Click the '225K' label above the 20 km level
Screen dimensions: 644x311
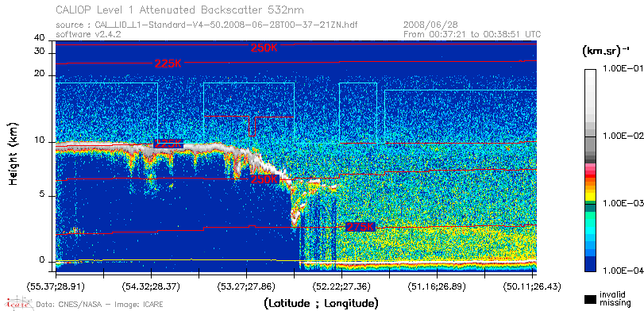(x=168, y=63)
